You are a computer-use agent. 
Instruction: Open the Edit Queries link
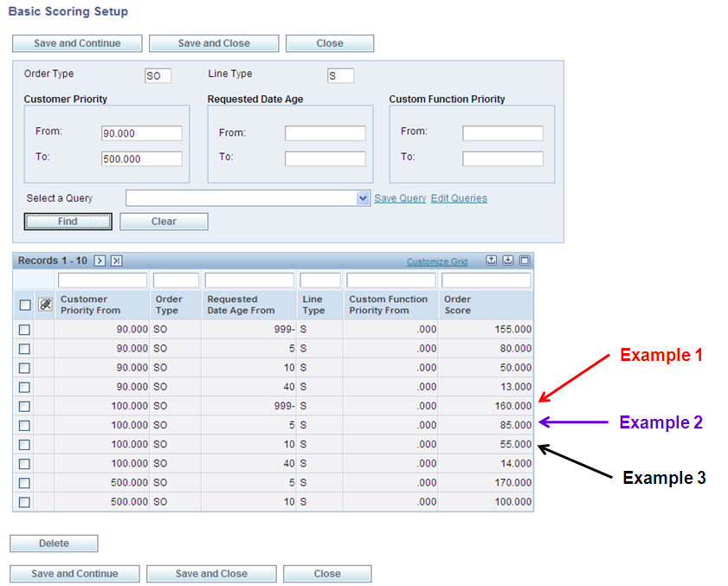pos(459,198)
